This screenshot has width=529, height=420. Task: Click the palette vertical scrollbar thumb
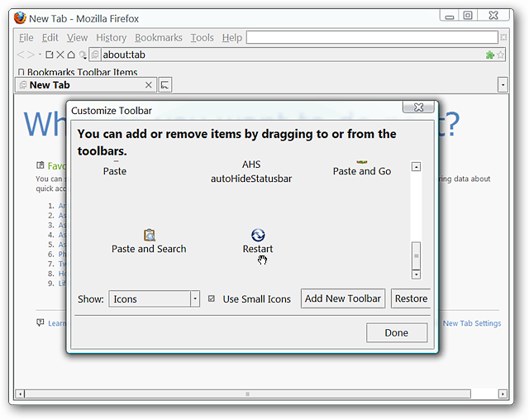coord(416,255)
